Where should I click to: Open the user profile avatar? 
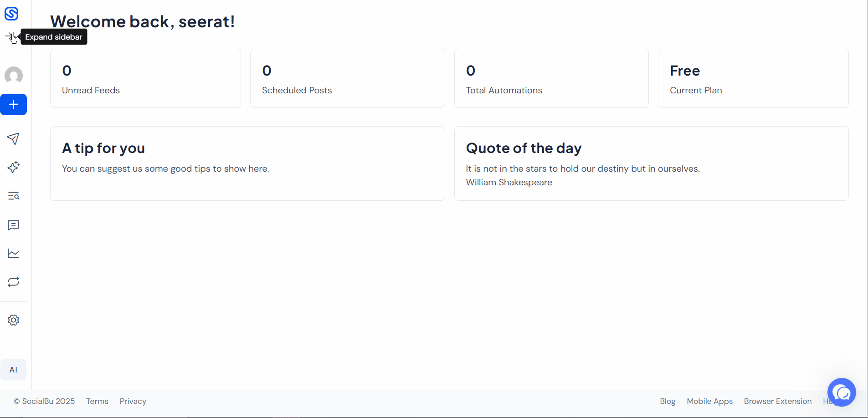[14, 75]
